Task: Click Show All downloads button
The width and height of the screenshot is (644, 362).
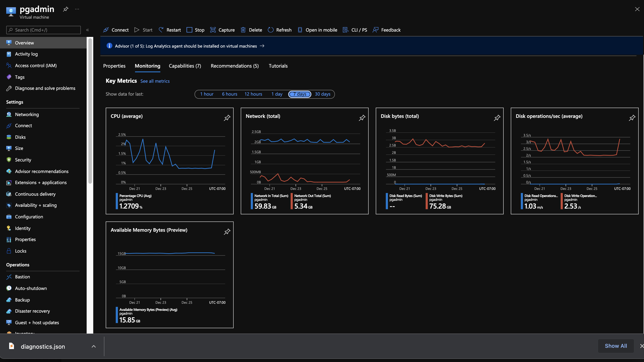Action: coord(616,346)
